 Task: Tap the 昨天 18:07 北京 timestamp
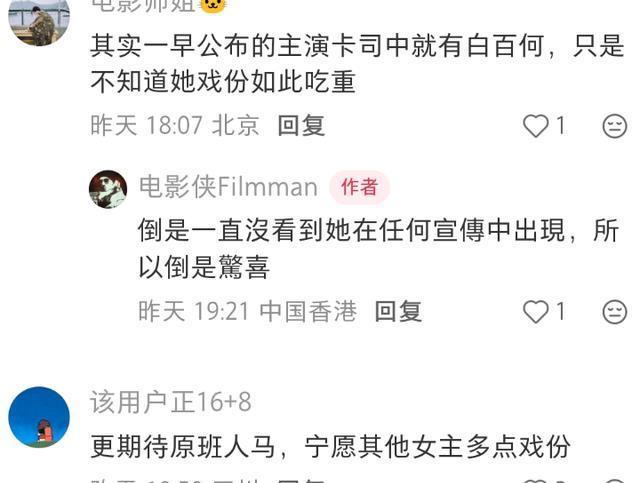(x=175, y=125)
